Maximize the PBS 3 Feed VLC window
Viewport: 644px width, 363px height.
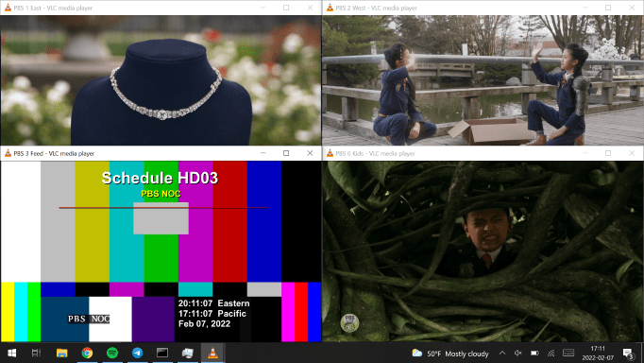(286, 153)
